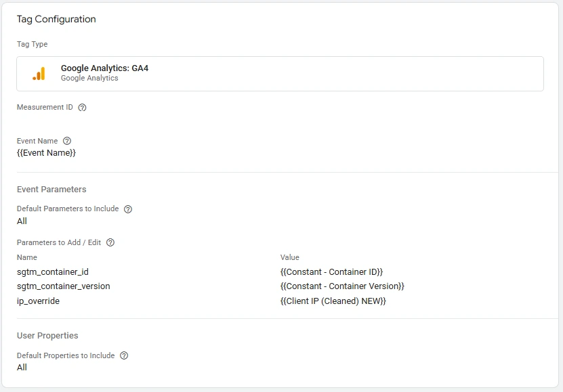The width and height of the screenshot is (563, 392).
Task: Open help for Parameters to Add / Edit
Action: [x=110, y=243]
